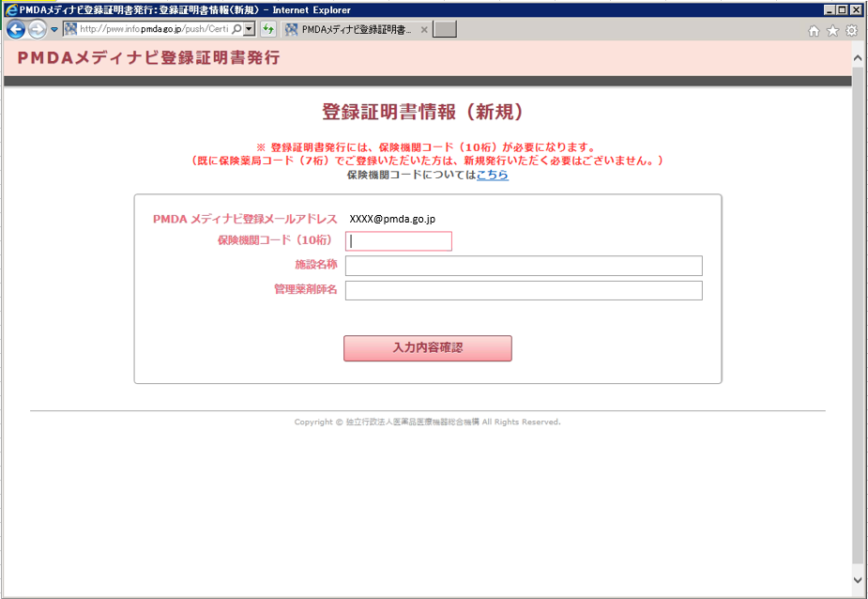Click the 施設名称 input field
Image resolution: width=868 pixels, height=599 pixels.
pyautogui.click(x=524, y=266)
